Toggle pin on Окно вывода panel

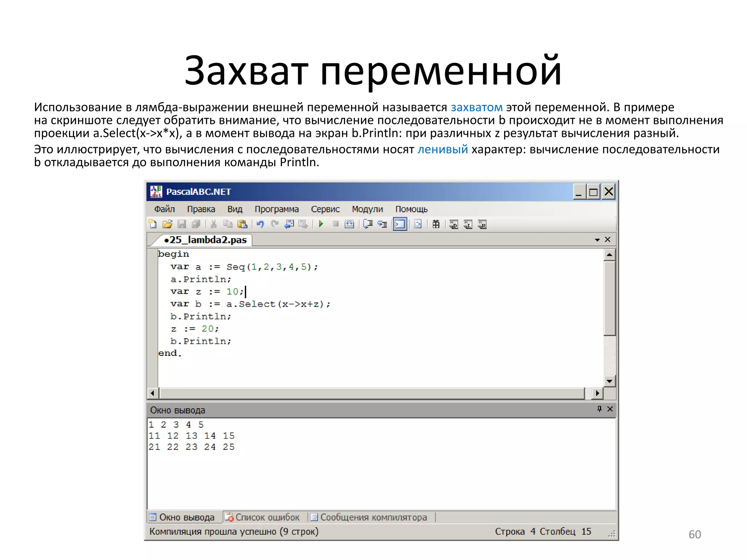click(599, 409)
